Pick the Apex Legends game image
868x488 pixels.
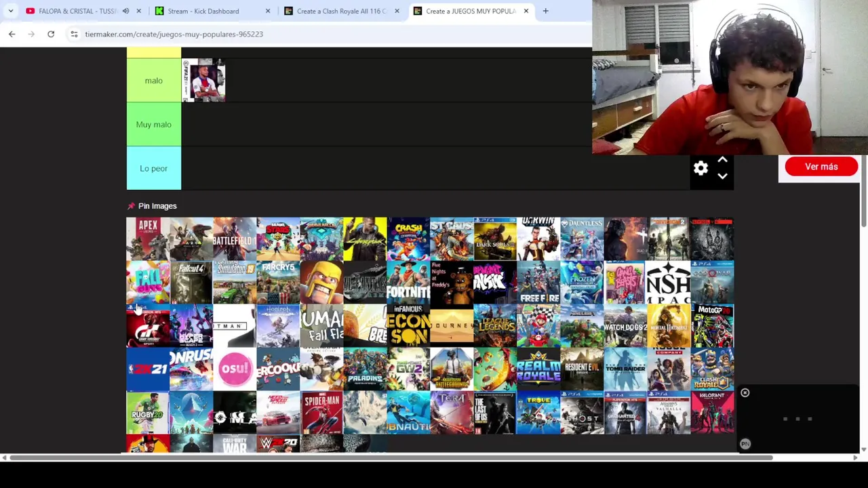pos(148,239)
